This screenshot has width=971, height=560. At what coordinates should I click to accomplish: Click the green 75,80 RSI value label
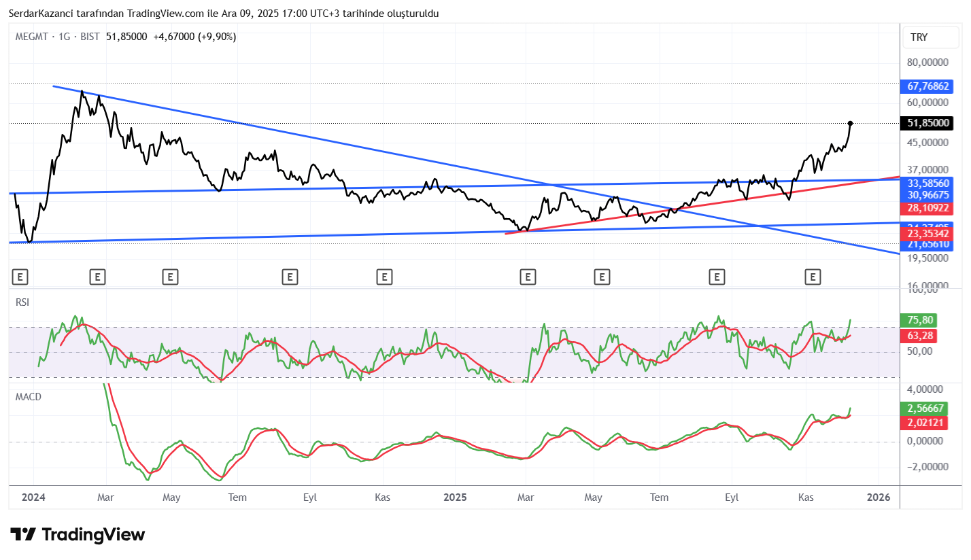point(917,320)
